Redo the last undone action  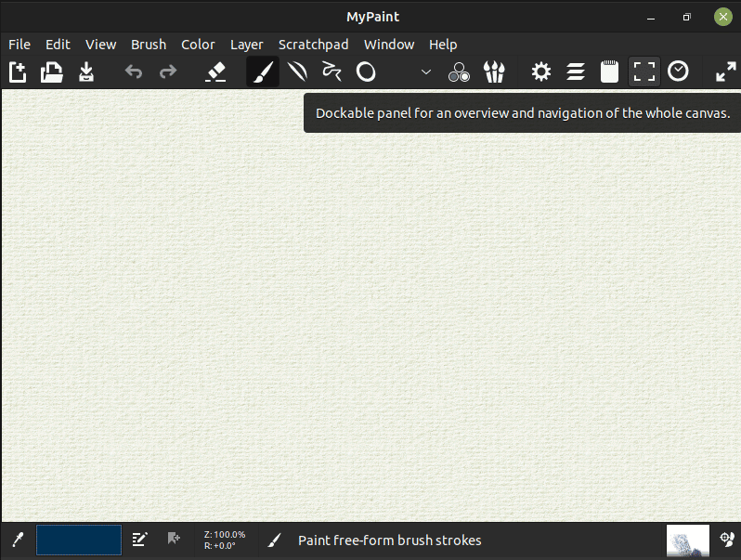[168, 72]
